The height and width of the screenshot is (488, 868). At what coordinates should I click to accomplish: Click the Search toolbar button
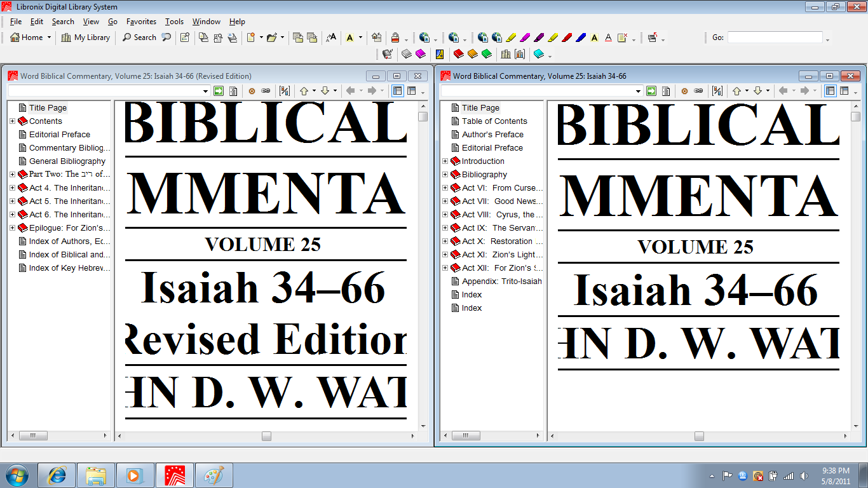(x=139, y=37)
